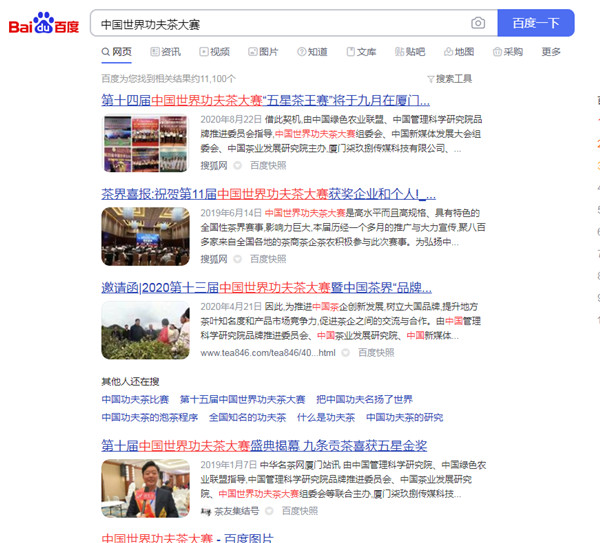
Task: Open result 茶界喜报 祝贺第11届
Action: tap(268, 194)
